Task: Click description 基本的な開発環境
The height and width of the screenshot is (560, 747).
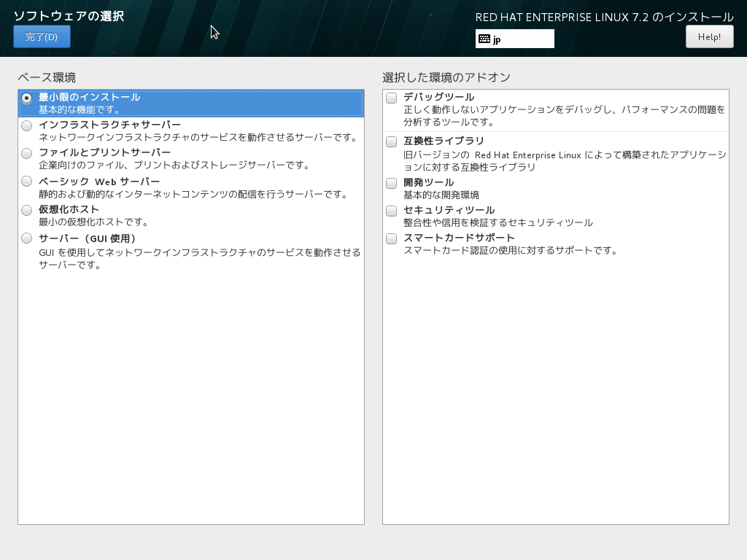Action: [441, 195]
